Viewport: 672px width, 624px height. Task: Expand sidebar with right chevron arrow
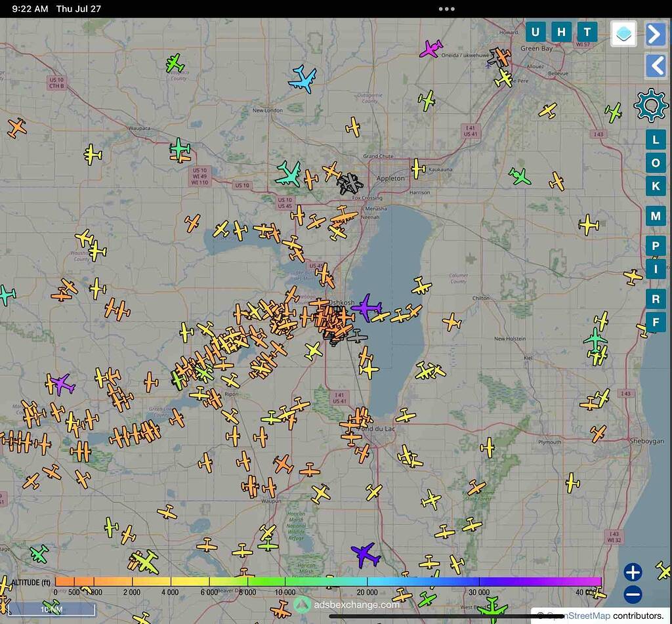[x=655, y=34]
